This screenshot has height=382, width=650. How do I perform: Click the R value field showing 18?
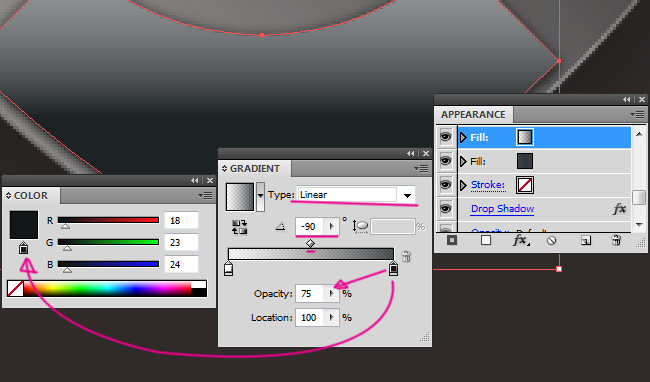point(181,220)
